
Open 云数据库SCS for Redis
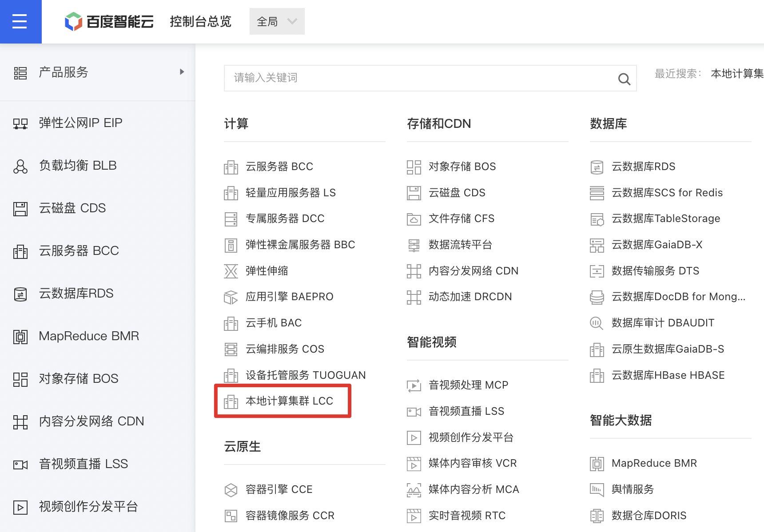(x=667, y=193)
